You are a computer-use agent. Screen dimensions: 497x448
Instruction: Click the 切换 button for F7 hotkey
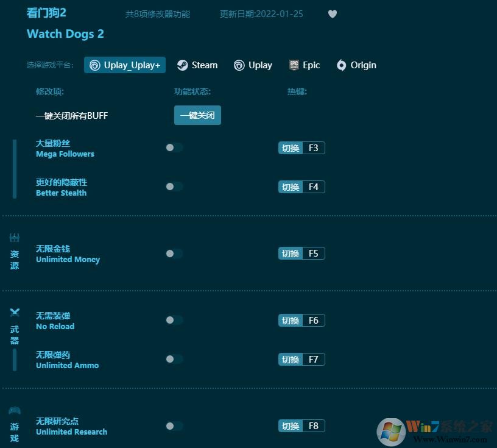pos(291,360)
